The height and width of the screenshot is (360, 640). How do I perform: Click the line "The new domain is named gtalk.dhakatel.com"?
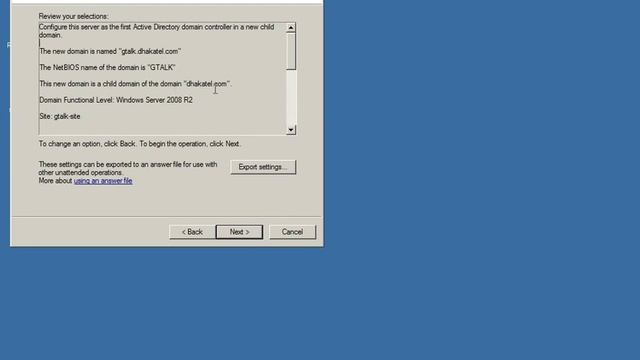[x=110, y=51]
